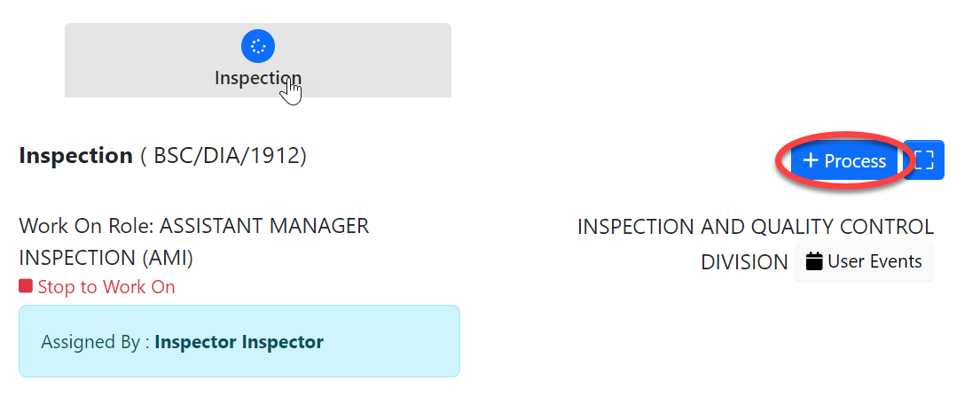980x404 pixels.
Task: Toggle fullscreen with the expand icon
Action: pos(924,160)
